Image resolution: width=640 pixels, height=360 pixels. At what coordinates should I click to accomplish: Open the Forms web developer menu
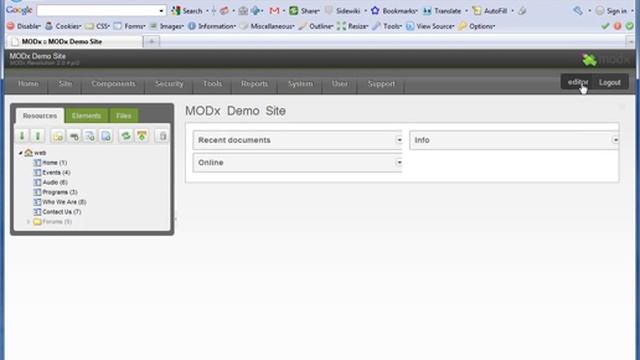click(x=129, y=26)
